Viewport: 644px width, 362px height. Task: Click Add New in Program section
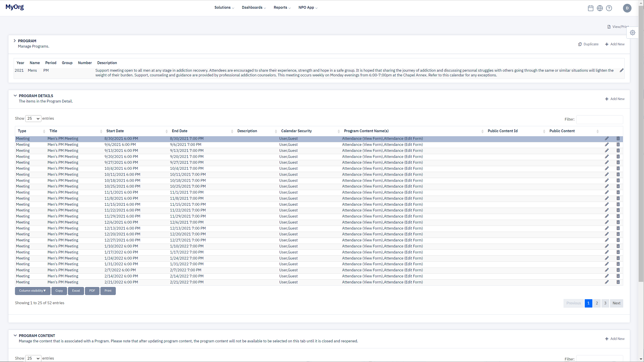[614, 44]
